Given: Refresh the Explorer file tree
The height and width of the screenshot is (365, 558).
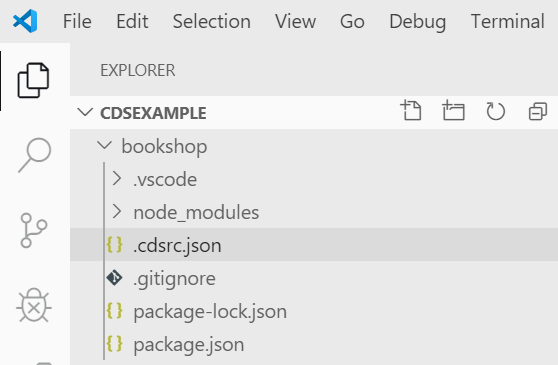Looking at the screenshot, I should (495, 111).
